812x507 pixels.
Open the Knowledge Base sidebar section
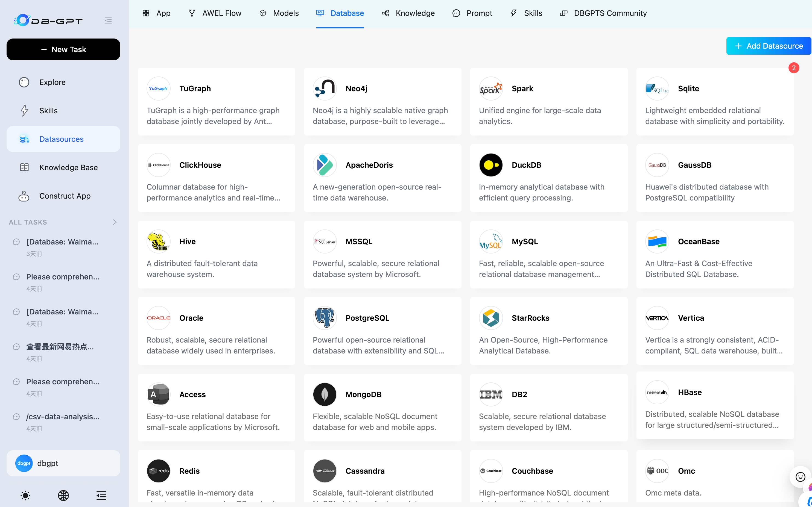coord(68,167)
